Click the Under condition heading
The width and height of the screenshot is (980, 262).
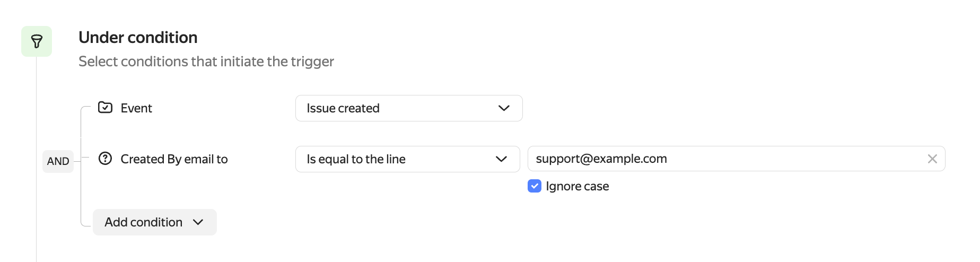coord(138,38)
